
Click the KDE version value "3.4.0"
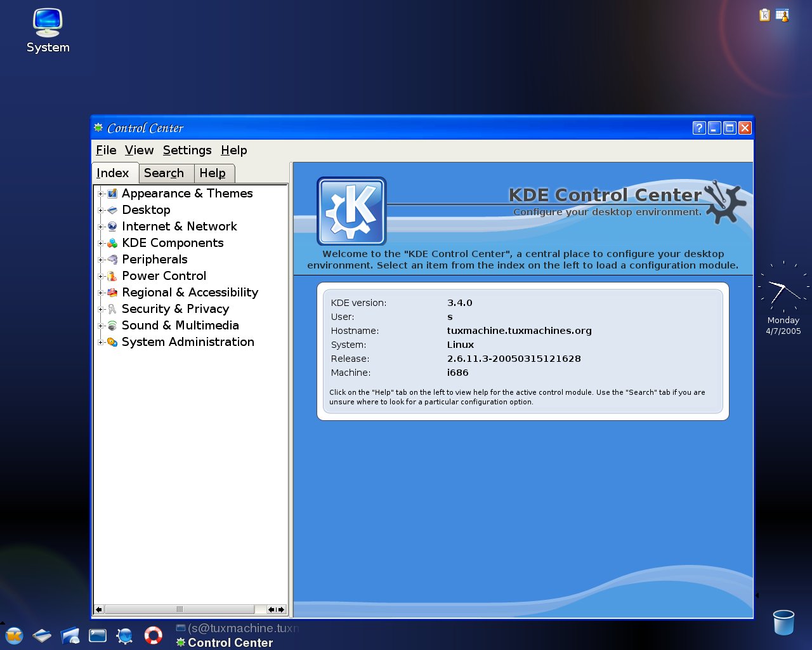pos(459,303)
